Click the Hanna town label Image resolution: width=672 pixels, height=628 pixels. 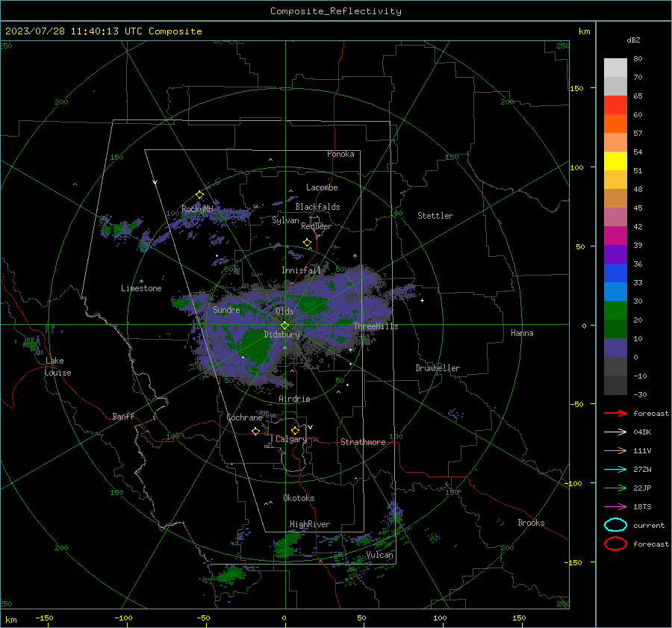(x=522, y=333)
